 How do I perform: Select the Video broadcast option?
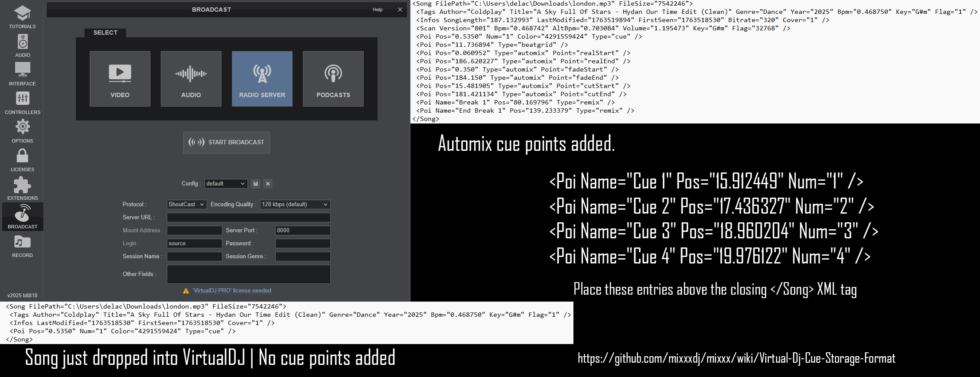coord(120,79)
